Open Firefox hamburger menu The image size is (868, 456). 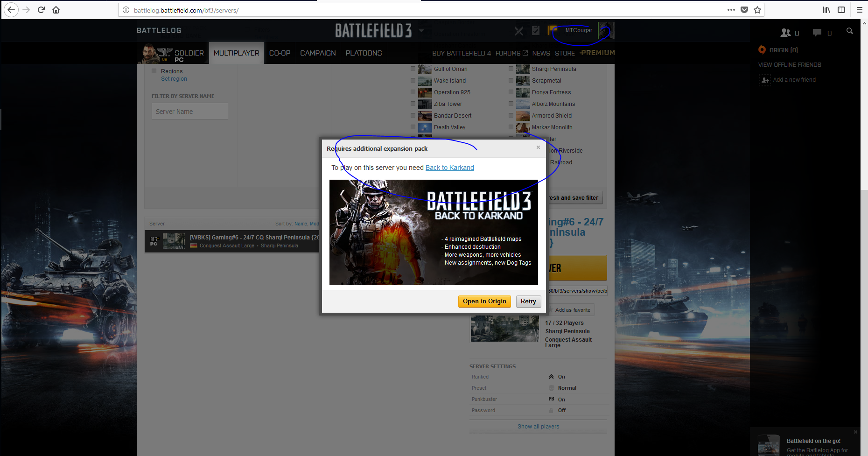coord(859,10)
